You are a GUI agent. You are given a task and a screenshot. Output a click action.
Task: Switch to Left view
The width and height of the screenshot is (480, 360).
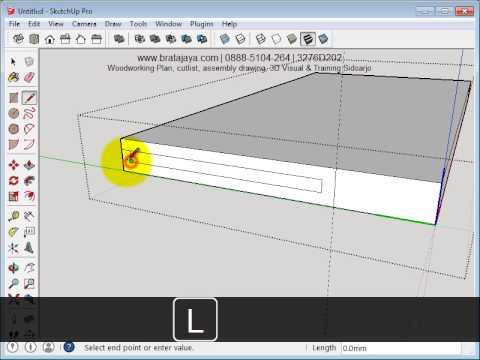tap(97, 39)
